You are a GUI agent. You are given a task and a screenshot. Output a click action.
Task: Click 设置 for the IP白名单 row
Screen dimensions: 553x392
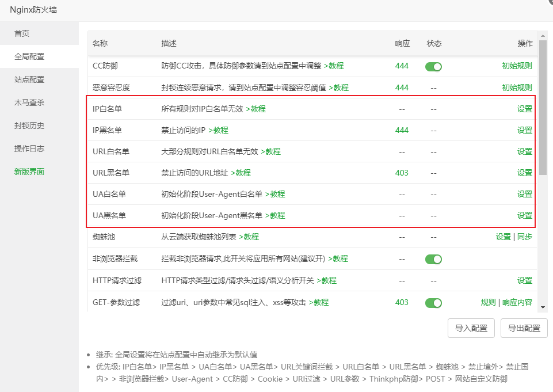point(524,109)
